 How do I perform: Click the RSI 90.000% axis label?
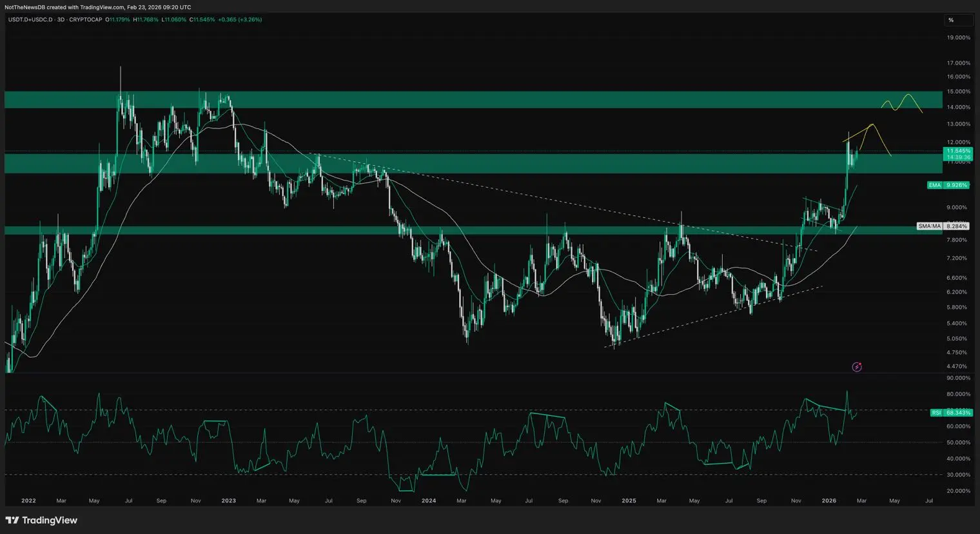click(x=958, y=378)
